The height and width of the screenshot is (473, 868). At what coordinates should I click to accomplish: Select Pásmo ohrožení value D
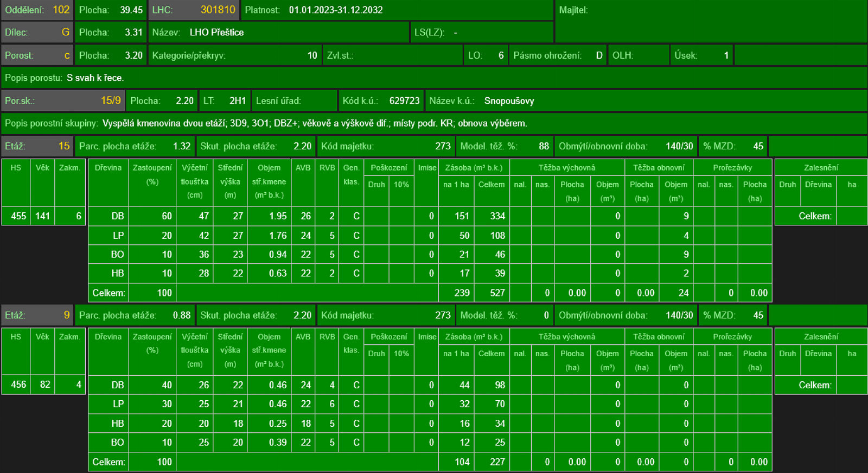coord(599,55)
